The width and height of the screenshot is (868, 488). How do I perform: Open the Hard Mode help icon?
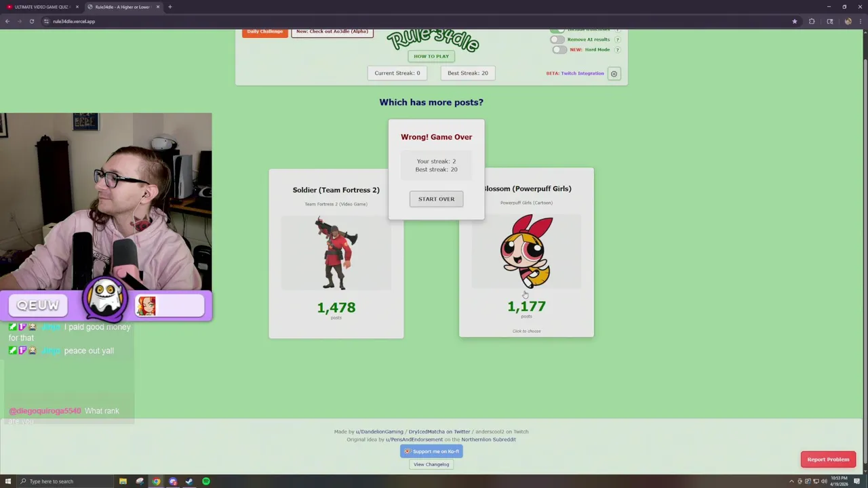[617, 49]
